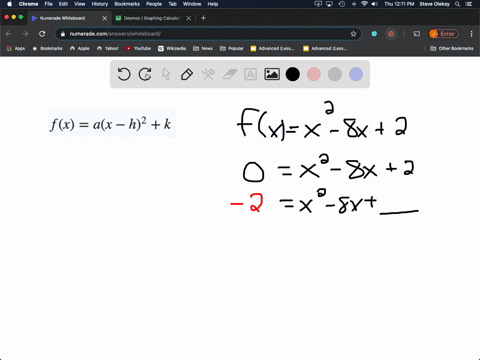The width and height of the screenshot is (480, 360).
Task: Select the eraser tool
Action: click(229, 74)
